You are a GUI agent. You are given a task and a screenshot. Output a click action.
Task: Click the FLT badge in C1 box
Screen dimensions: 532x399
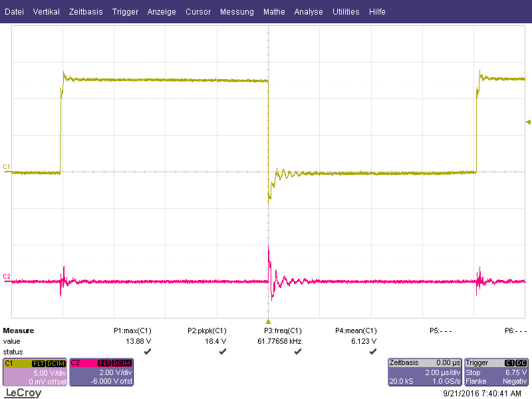click(39, 363)
